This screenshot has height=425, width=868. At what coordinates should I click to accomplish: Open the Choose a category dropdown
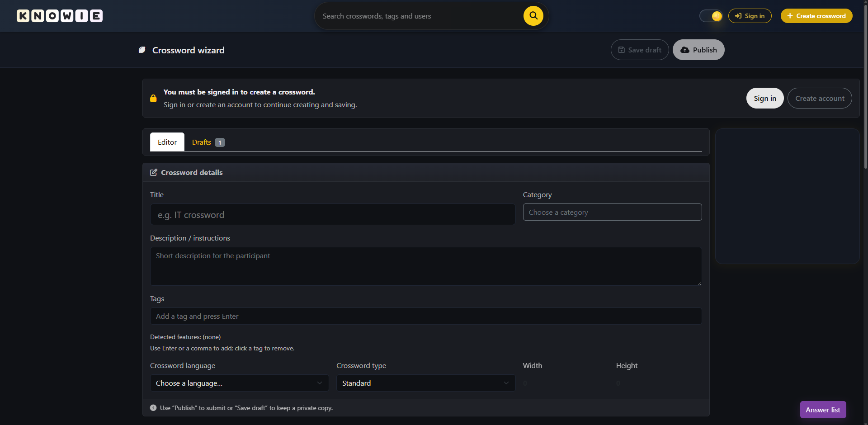[612, 212]
